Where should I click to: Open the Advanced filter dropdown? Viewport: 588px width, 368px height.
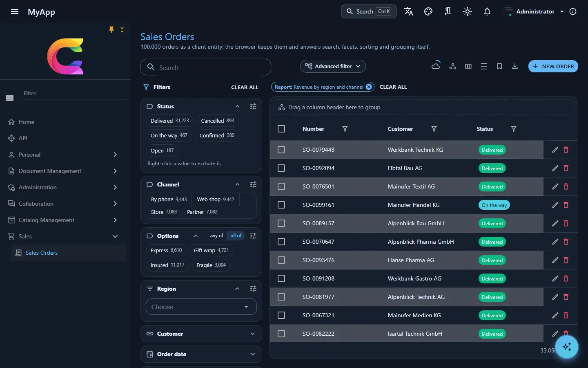click(x=333, y=66)
